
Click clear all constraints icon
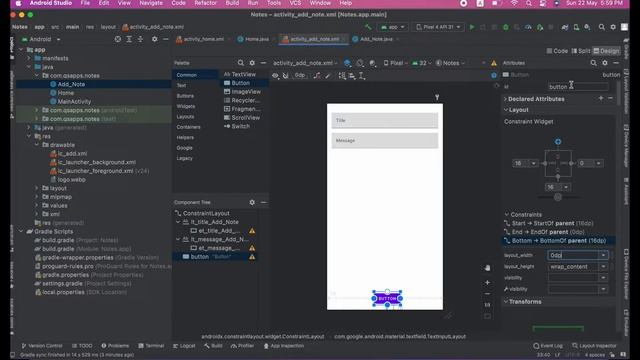point(317,76)
